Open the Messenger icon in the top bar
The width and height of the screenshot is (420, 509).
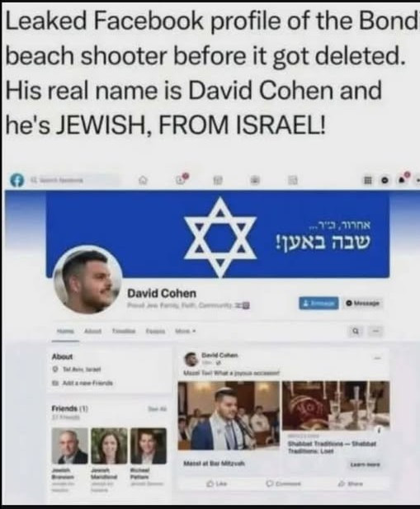(x=385, y=180)
